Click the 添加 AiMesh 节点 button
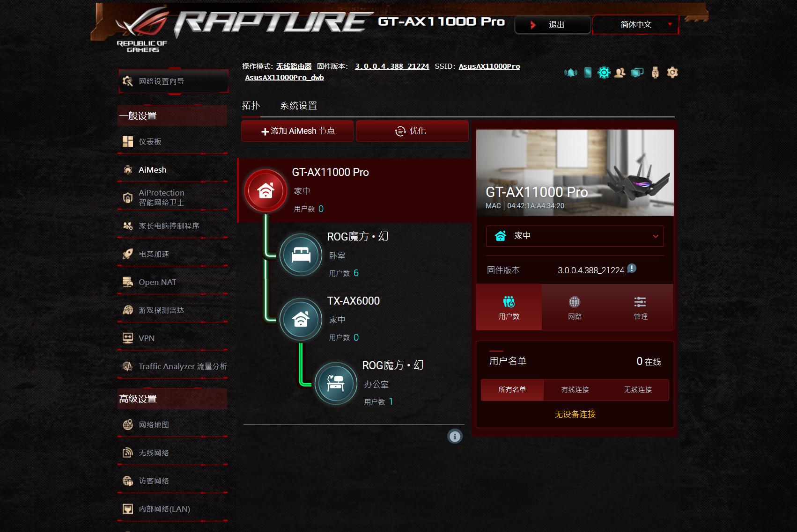 (x=297, y=131)
